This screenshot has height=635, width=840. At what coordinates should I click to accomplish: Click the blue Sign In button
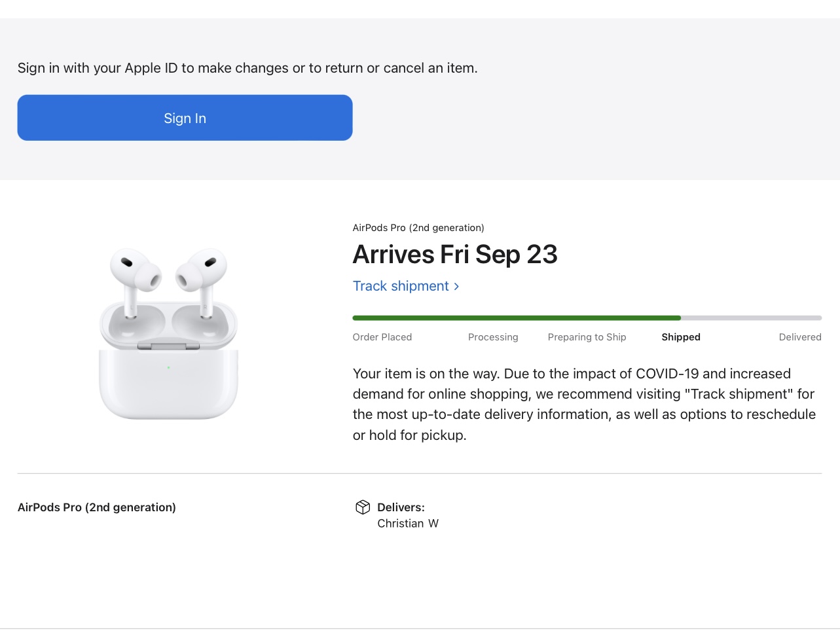(x=185, y=118)
